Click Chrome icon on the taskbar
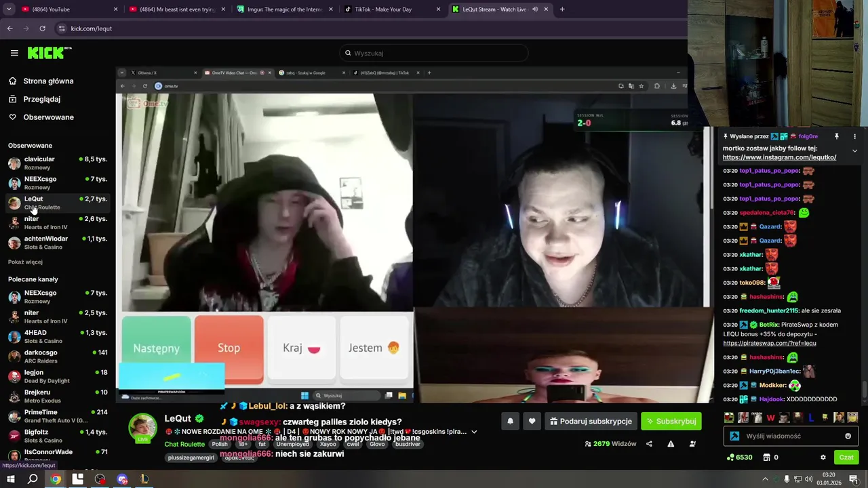Image resolution: width=868 pixels, height=488 pixels. [x=56, y=479]
